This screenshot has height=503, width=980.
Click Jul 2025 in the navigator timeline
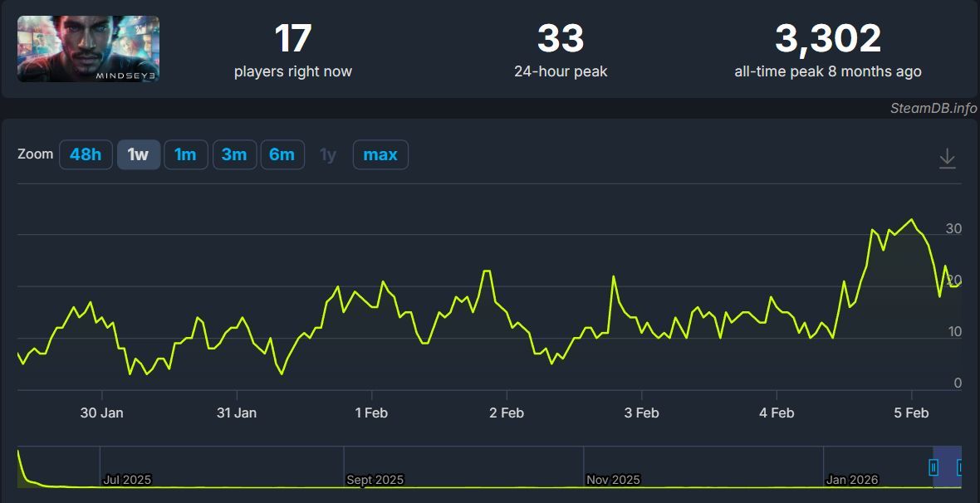pyautogui.click(x=127, y=480)
